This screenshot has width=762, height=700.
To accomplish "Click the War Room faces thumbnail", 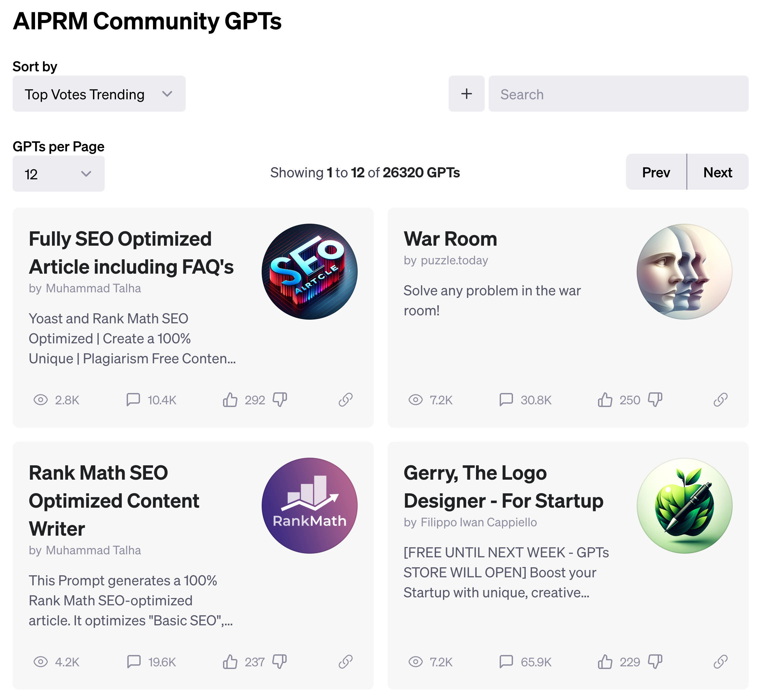I will 684,271.
